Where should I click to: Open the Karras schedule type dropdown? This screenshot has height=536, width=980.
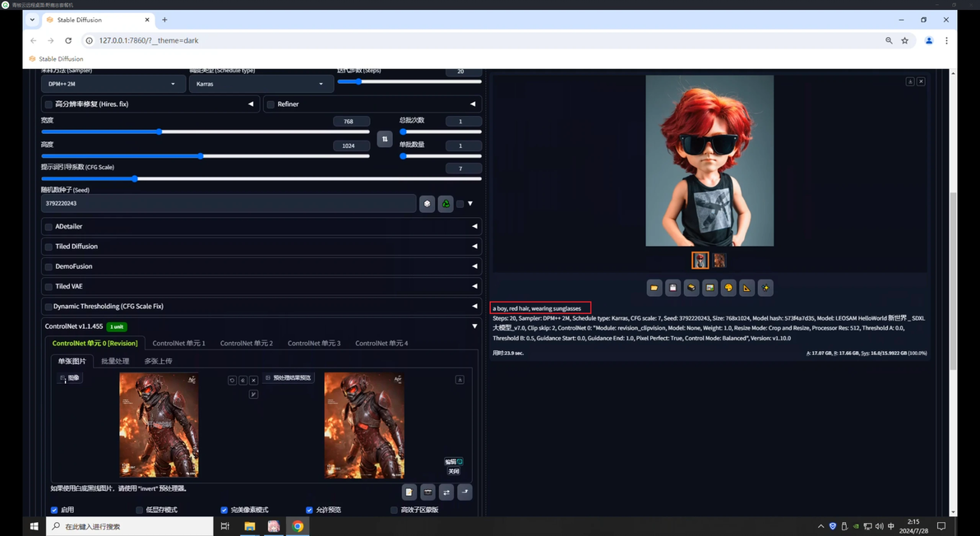pyautogui.click(x=261, y=84)
